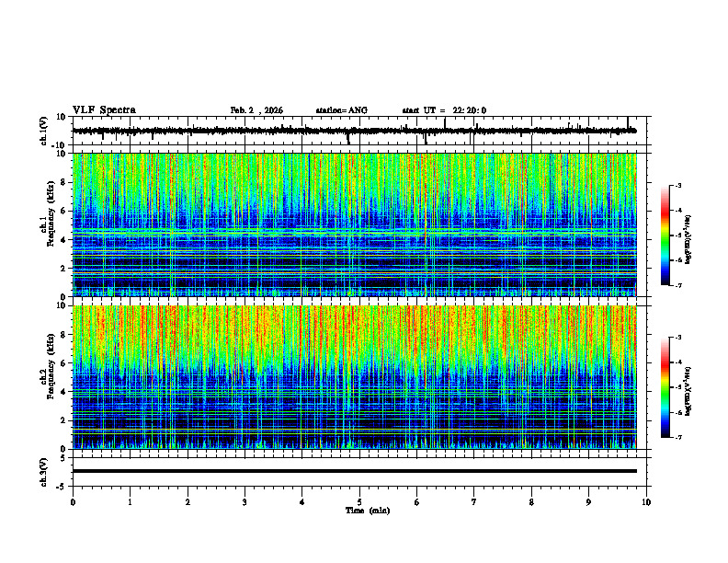This screenshot has width=728, height=563.
Task: Click the "2" tick on the ch.2 frequency axis
Action: click(63, 420)
